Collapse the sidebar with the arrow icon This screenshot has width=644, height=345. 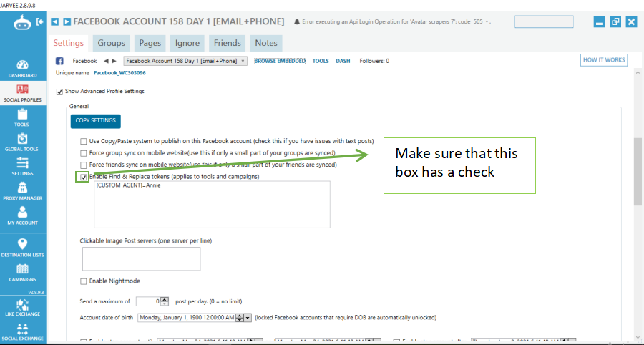coord(40,21)
